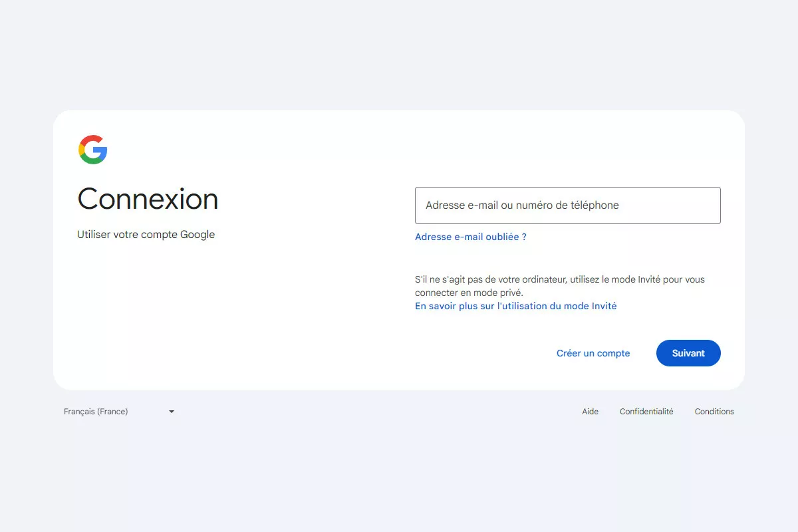Click the "Utiliser votre compte Google" subtitle
Screen dimensions: 798x532
click(x=146, y=234)
